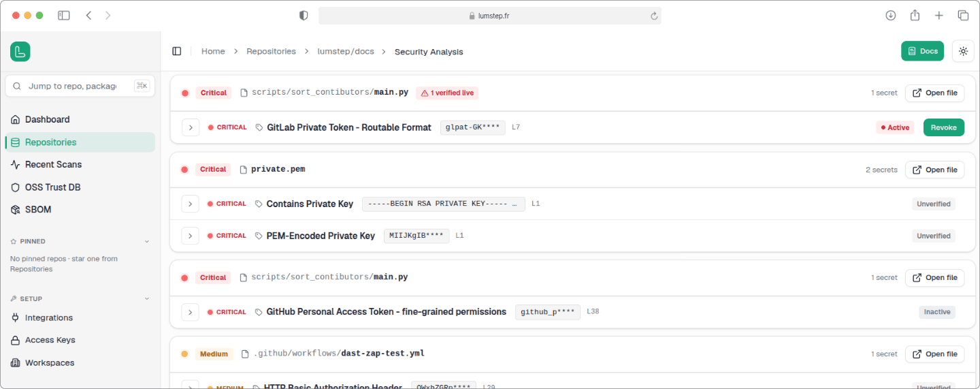
Task: Open file for the GitLab token main.py
Action: click(934, 93)
